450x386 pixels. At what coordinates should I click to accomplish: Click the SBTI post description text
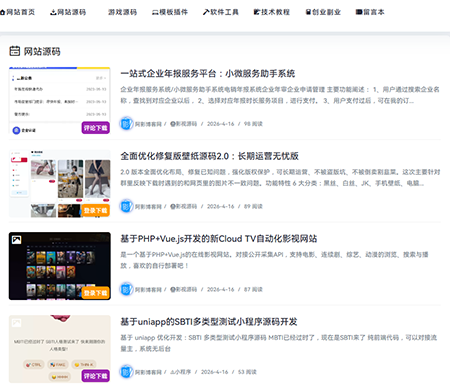tap(279, 343)
